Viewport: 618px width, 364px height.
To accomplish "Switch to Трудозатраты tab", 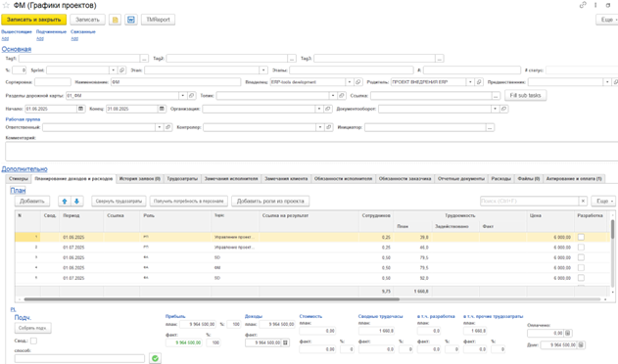I will [x=182, y=179].
